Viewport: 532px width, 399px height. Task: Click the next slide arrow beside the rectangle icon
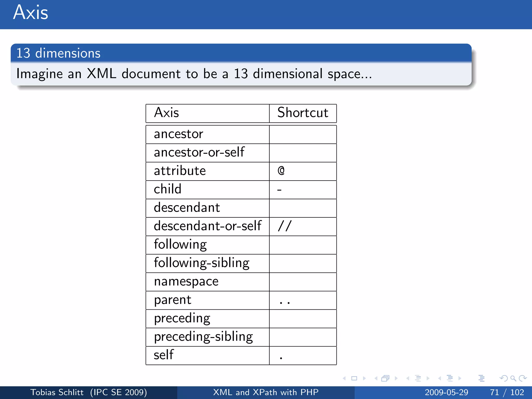[364, 378]
